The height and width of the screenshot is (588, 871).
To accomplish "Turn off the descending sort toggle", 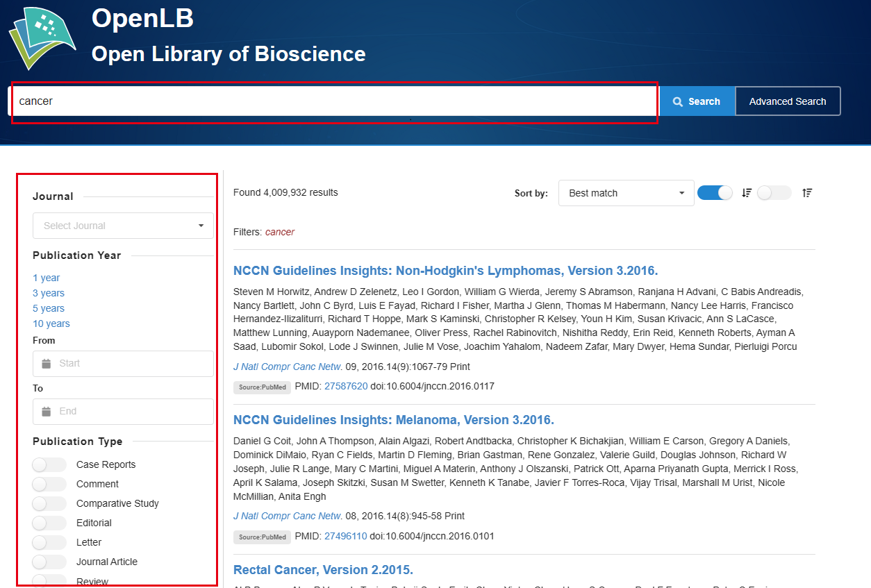I will pyautogui.click(x=714, y=193).
